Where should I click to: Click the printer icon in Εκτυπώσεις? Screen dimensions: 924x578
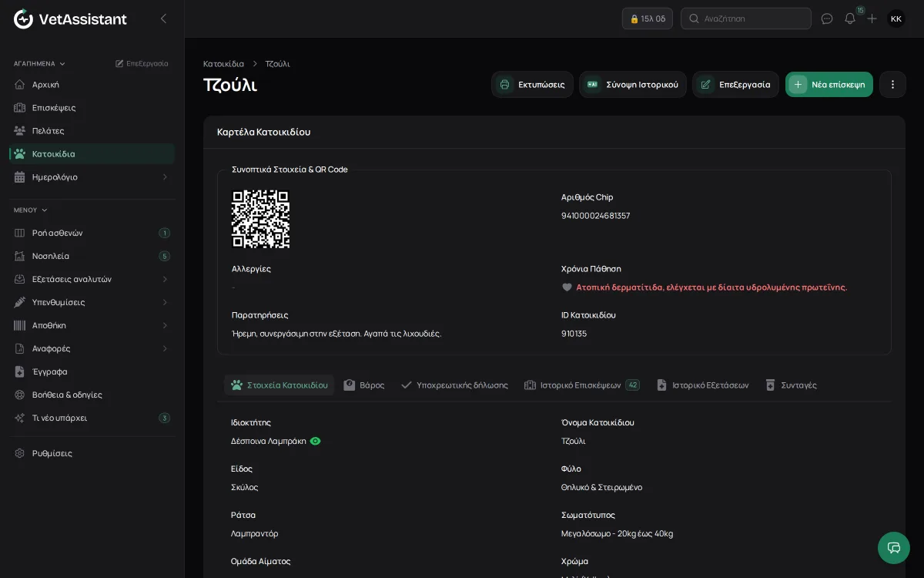tap(505, 85)
